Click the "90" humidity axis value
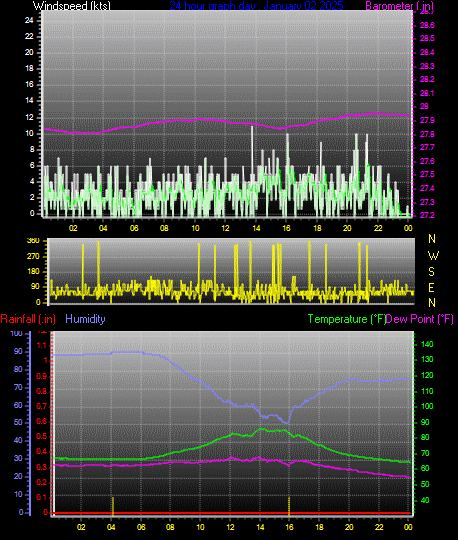The image size is (458, 540). (x=18, y=351)
